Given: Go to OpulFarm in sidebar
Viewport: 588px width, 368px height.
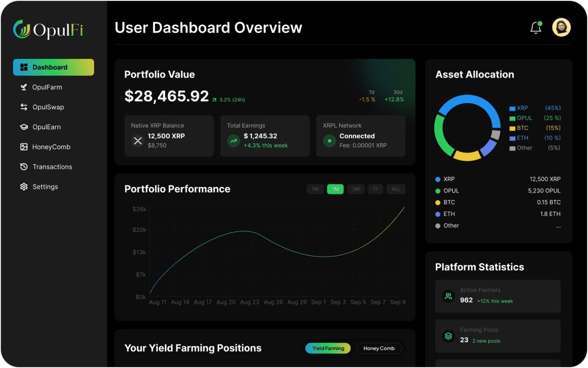Looking at the screenshot, I should 53,87.
